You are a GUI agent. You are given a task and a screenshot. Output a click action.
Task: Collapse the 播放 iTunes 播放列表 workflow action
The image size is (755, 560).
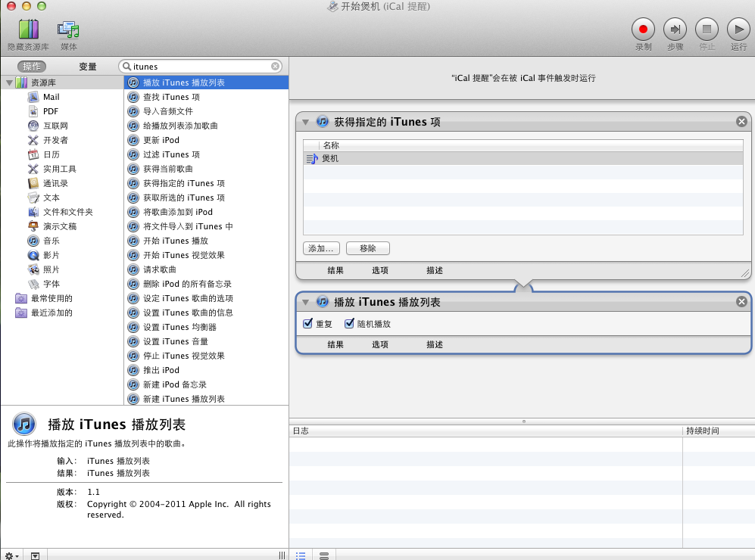click(305, 302)
